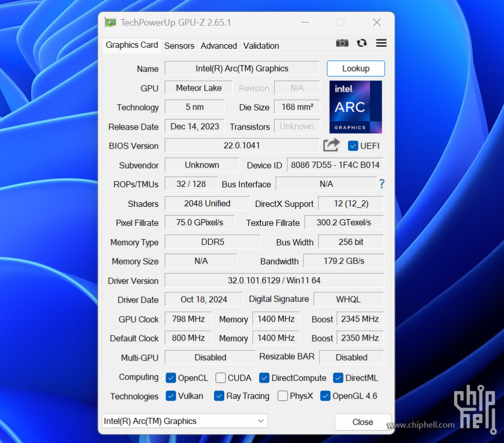Click the Bus Width value 256 bit
This screenshot has width=504, height=443.
(x=351, y=242)
